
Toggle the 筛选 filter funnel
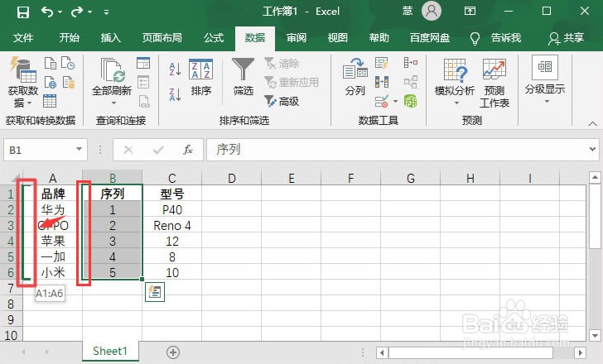pyautogui.click(x=243, y=77)
